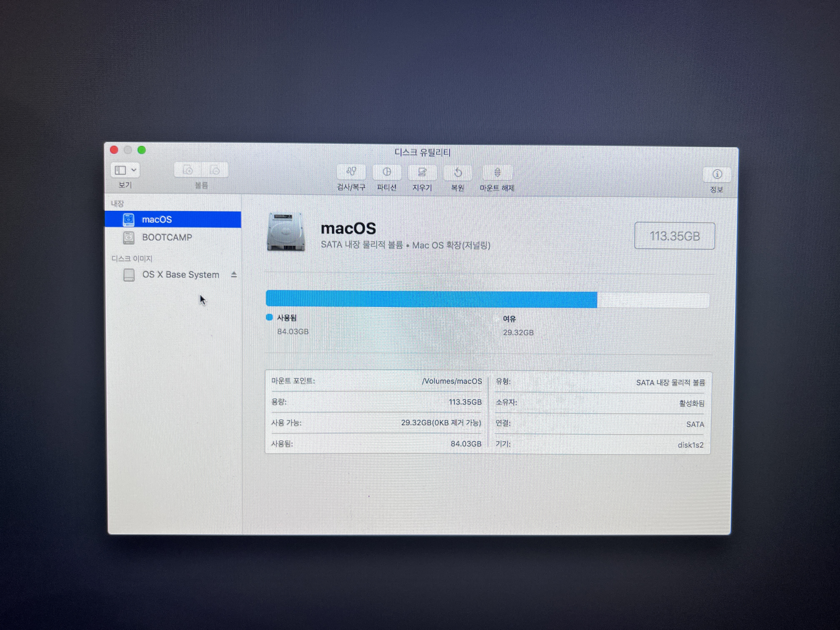Click the chevron next to sidebar view button
Image resolution: width=840 pixels, height=630 pixels.
(134, 170)
